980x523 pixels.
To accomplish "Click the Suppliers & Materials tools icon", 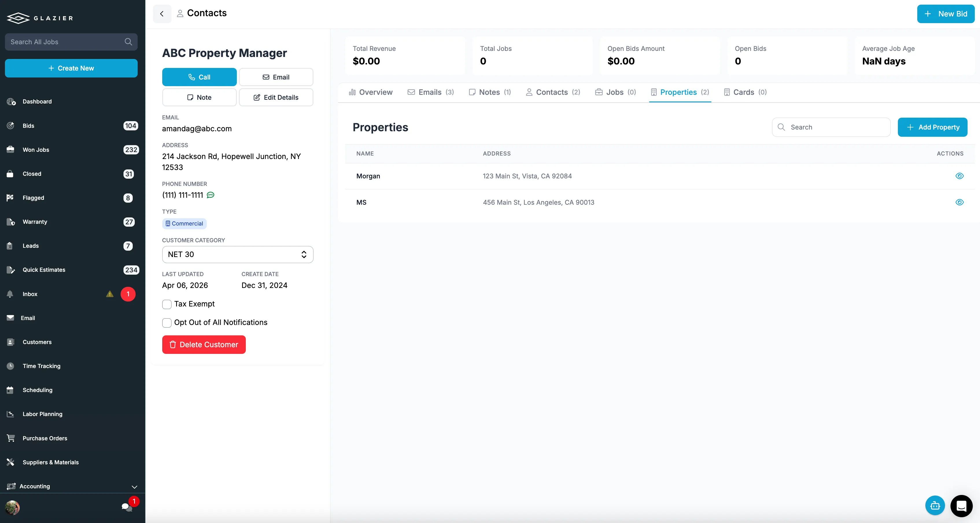I will pyautogui.click(x=10, y=462).
